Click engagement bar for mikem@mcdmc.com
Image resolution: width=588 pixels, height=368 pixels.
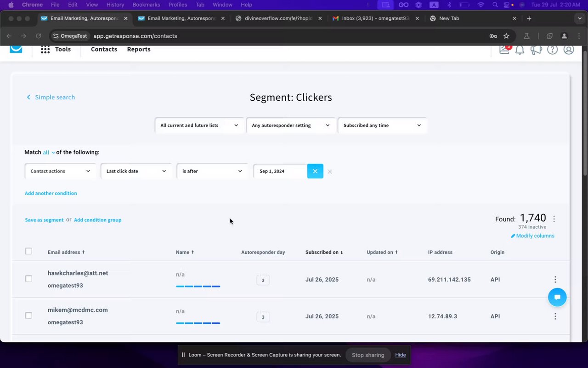198,323
